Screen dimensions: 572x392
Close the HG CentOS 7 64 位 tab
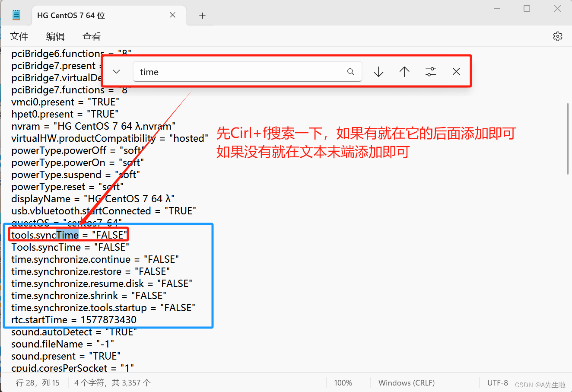coord(172,15)
